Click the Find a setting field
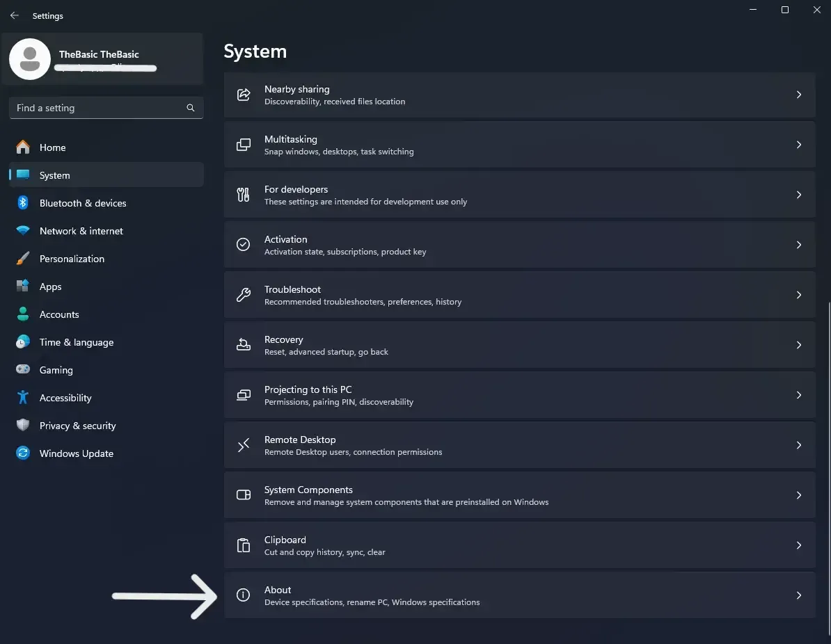831x644 pixels. [x=106, y=108]
